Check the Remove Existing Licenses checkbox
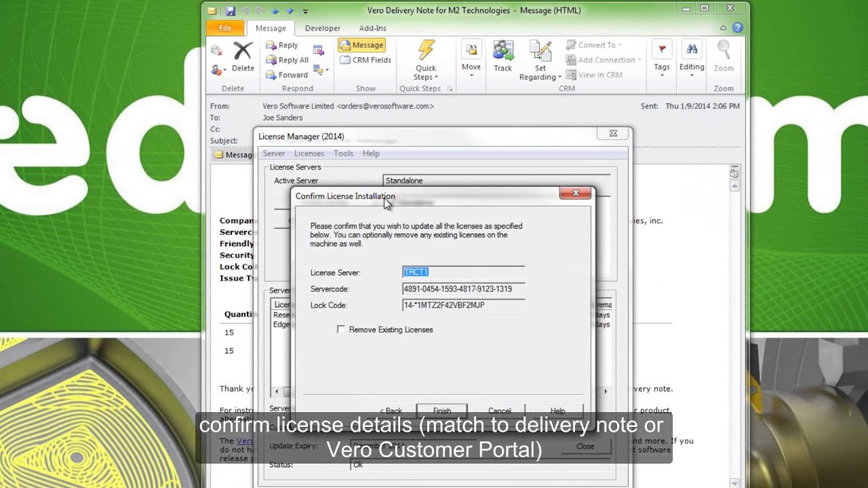The width and height of the screenshot is (868, 488). pos(341,329)
